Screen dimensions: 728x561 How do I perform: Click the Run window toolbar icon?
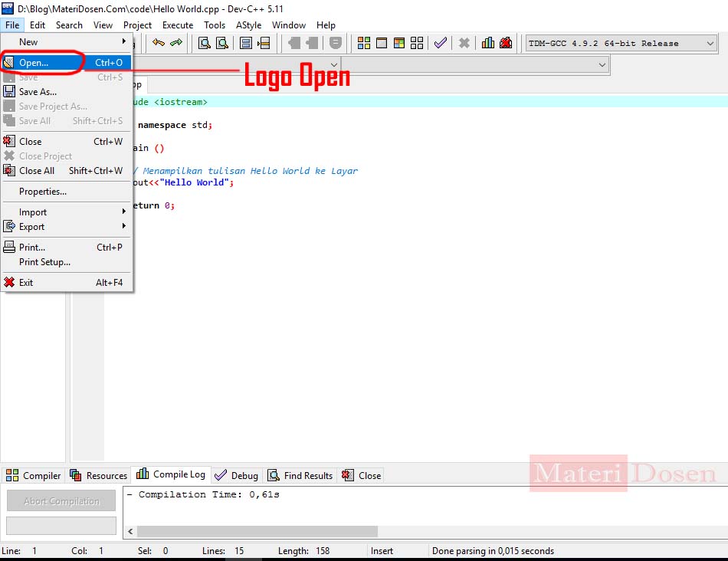coord(382,43)
